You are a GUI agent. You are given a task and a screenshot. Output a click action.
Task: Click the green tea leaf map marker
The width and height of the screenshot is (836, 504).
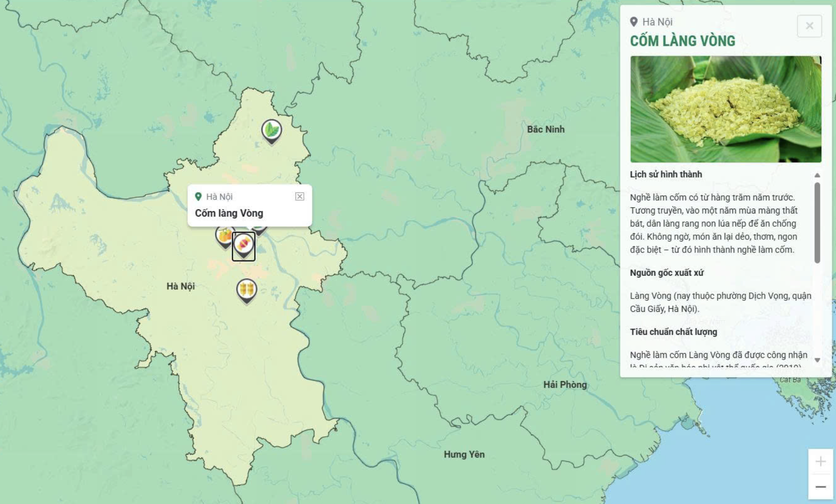point(271,130)
